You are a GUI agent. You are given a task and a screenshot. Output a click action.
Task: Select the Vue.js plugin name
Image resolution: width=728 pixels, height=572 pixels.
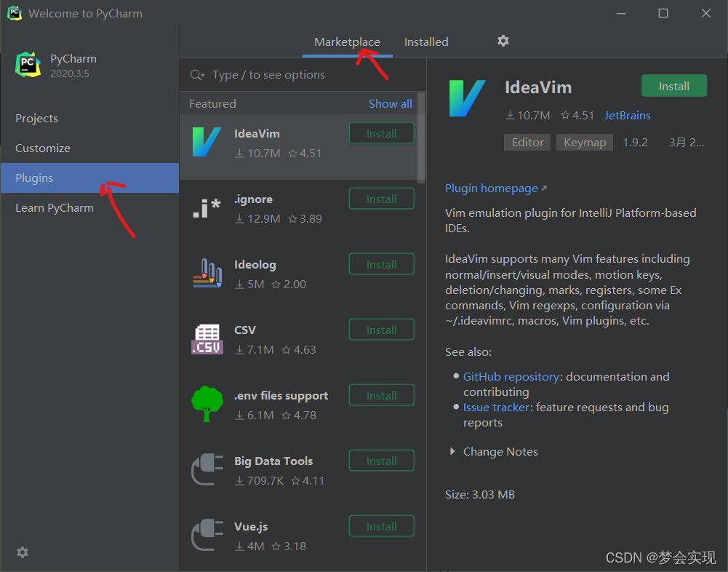click(251, 526)
